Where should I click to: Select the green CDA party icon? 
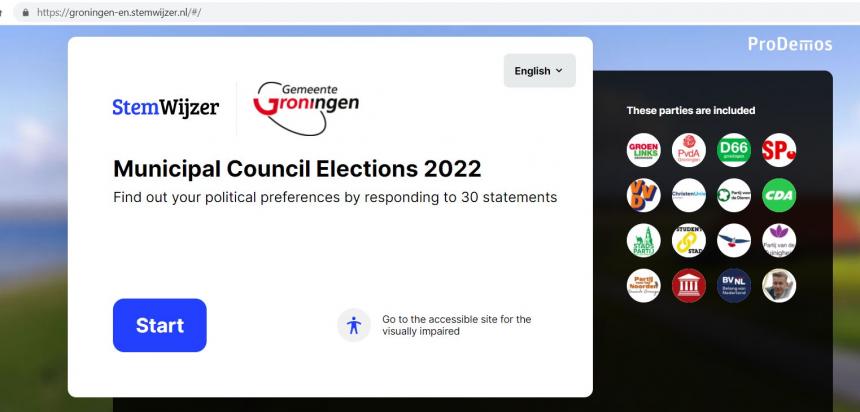tap(779, 195)
